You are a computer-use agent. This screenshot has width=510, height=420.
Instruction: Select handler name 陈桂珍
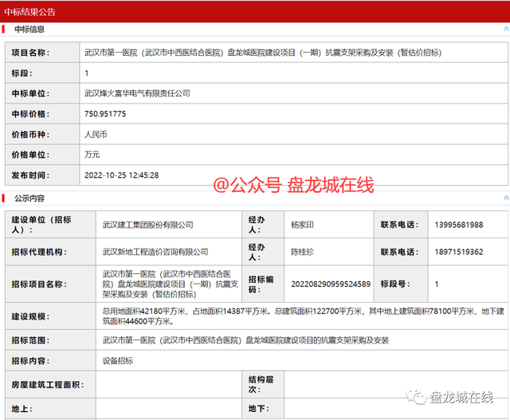tap(302, 252)
